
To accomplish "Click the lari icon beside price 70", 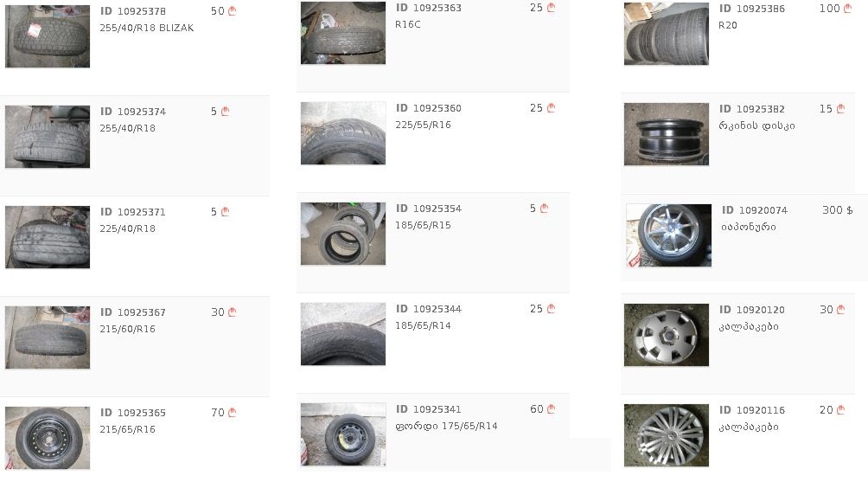I will pos(233,413).
